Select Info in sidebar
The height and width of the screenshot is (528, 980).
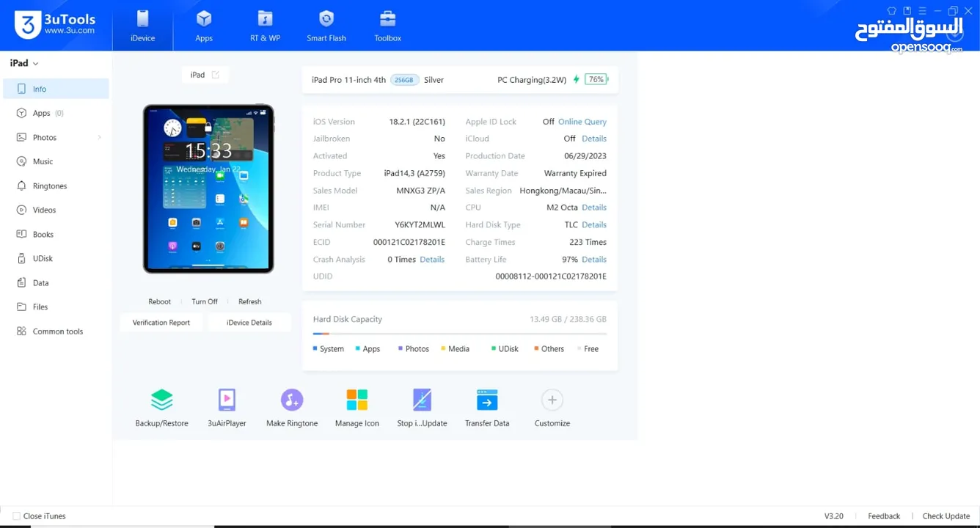pos(56,89)
